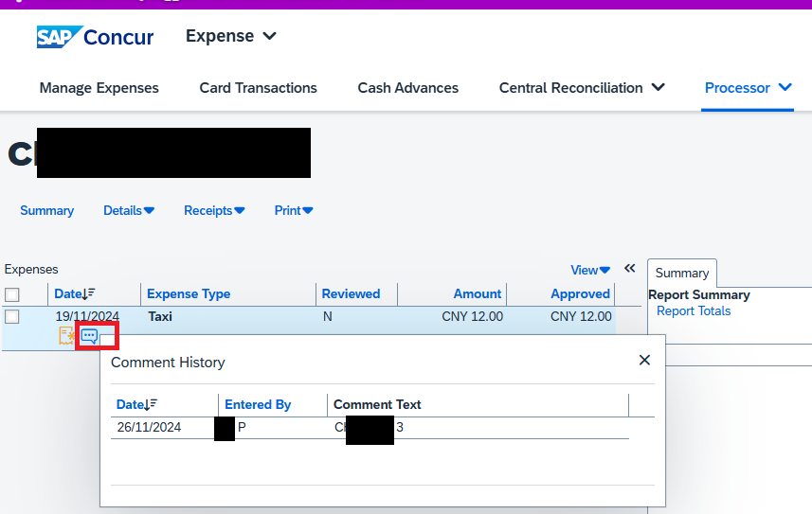Sort comments by Date in the Comment History popup
Image resolution: width=812 pixels, height=514 pixels.
(136, 405)
